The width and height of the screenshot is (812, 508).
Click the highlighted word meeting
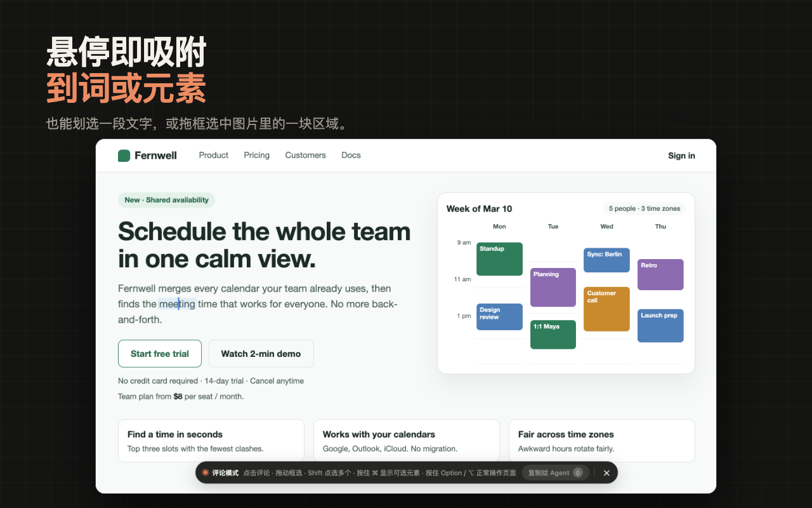coord(177,304)
